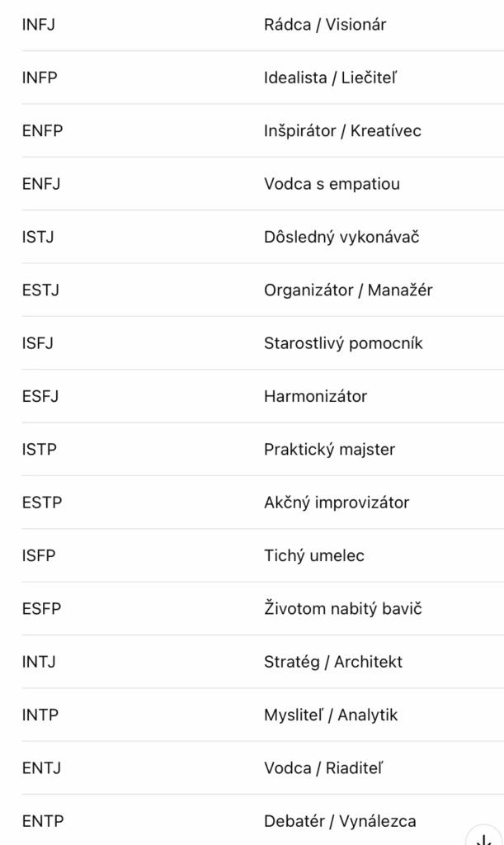Select 'Akčný improvizátor' text
The height and width of the screenshot is (845, 504).
[x=337, y=503]
